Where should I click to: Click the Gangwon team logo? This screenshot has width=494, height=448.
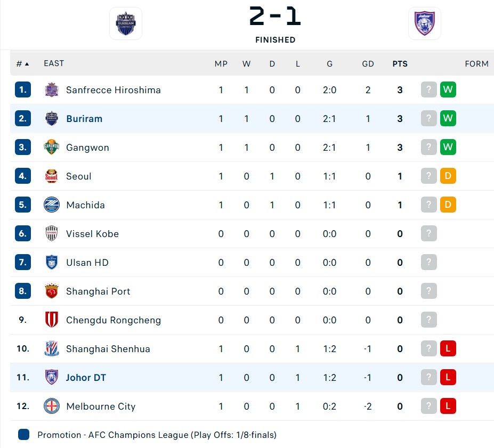click(52, 148)
